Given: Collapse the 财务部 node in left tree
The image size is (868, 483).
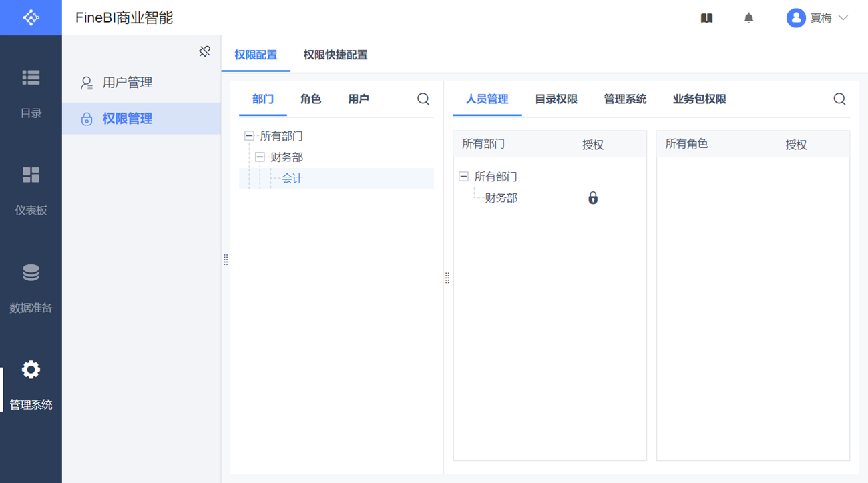Looking at the screenshot, I should point(260,157).
